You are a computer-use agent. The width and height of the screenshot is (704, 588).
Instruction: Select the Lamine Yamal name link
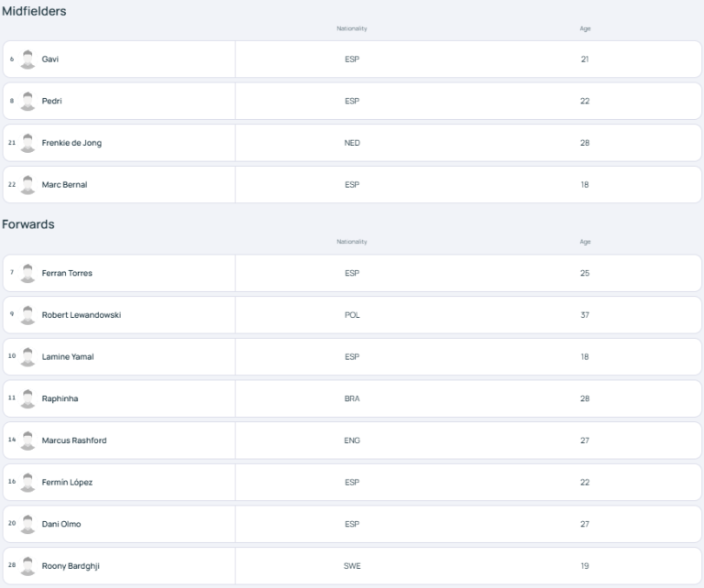coord(68,357)
